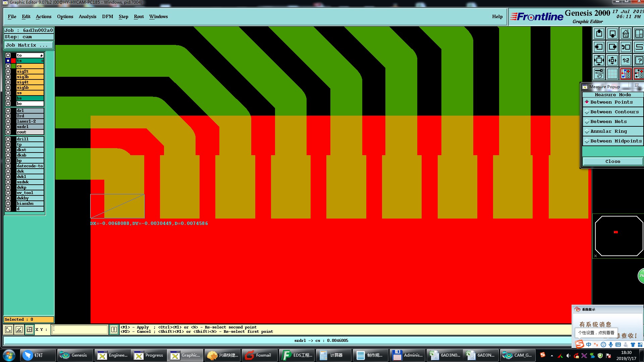
Task: Click the previous view undo icon
Action: tap(626, 47)
